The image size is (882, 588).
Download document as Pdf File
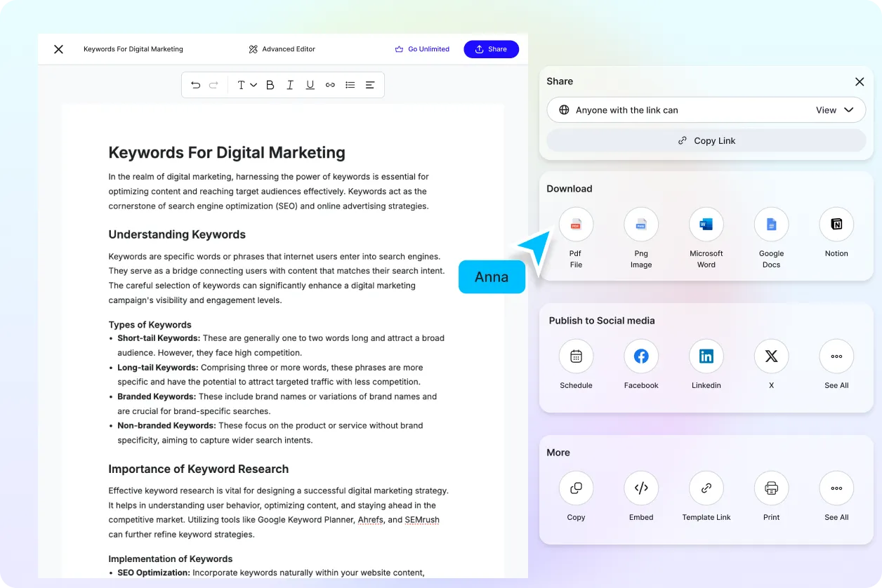tap(576, 225)
